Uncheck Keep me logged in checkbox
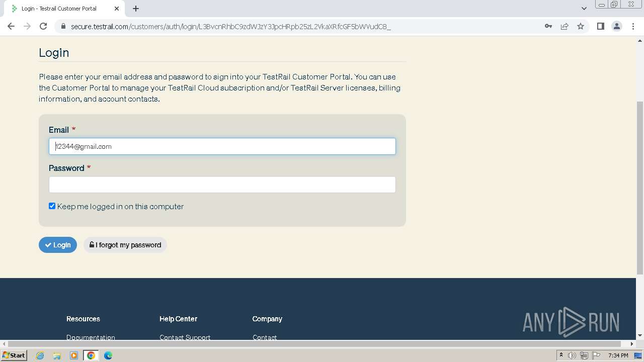 click(x=52, y=206)
